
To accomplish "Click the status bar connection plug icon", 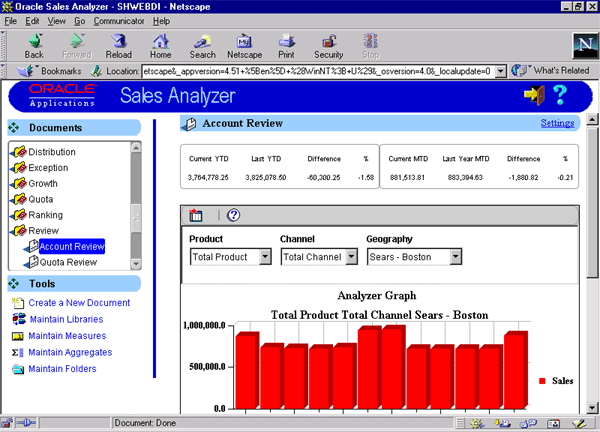I will [26, 423].
